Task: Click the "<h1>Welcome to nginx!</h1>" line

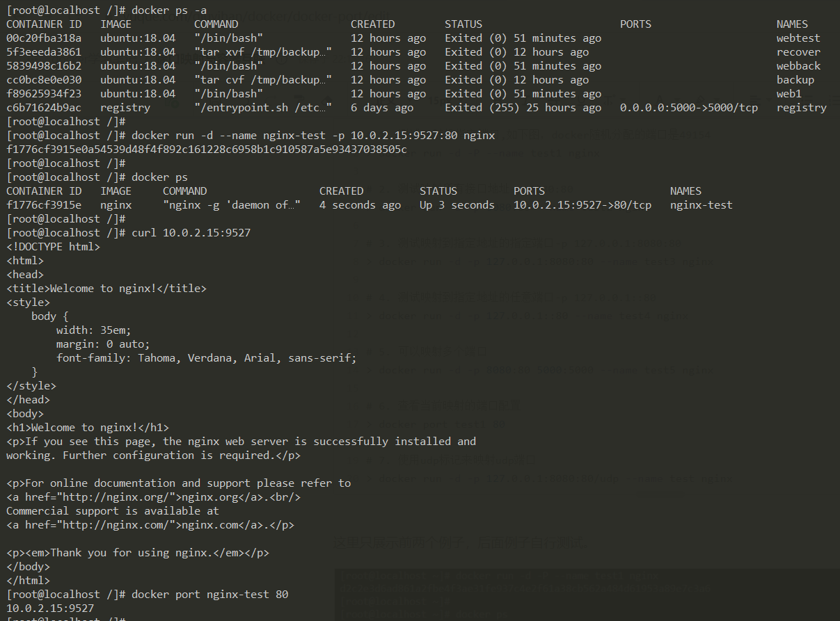Action: click(x=88, y=428)
